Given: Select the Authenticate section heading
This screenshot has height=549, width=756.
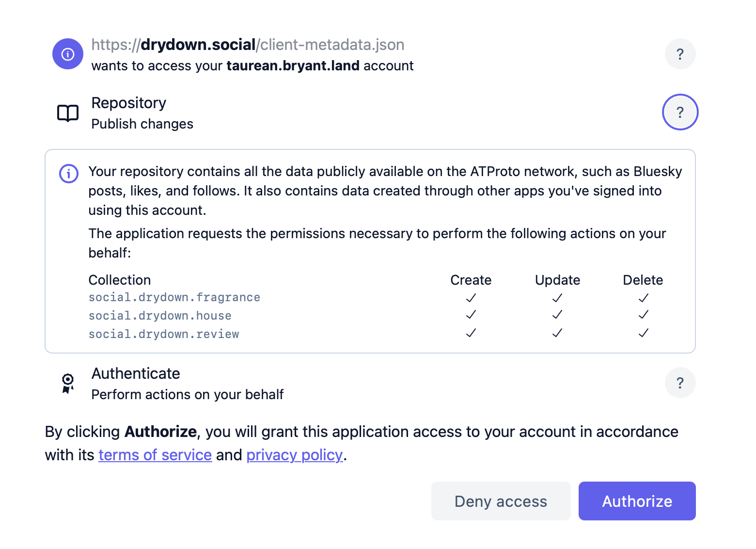Looking at the screenshot, I should coord(136,373).
